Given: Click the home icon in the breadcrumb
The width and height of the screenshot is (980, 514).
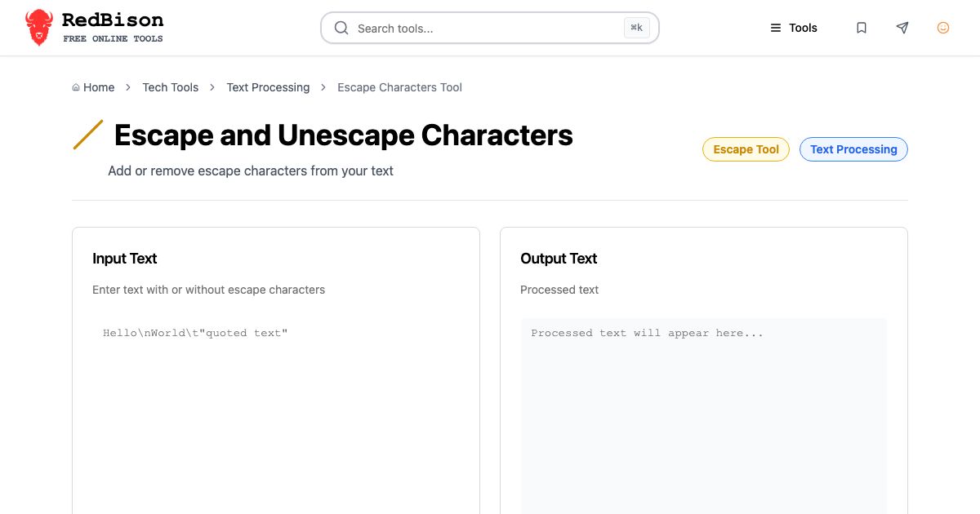Looking at the screenshot, I should pos(76,87).
